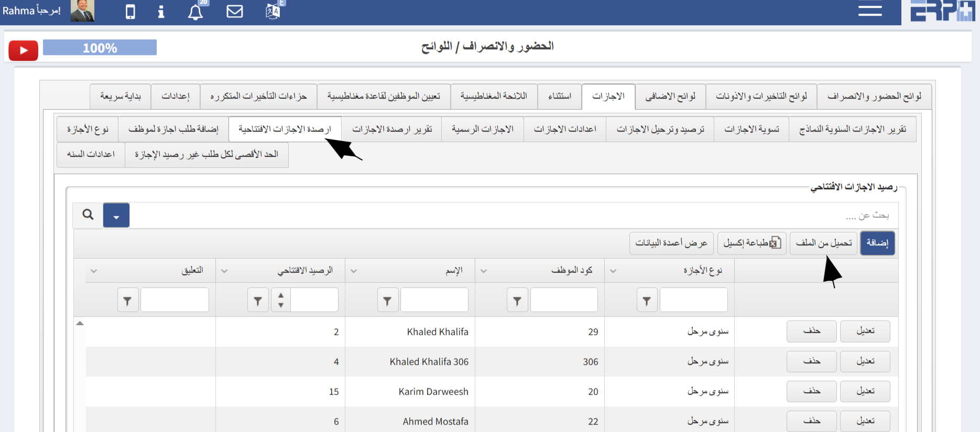980x432 pixels.
Task: Click تعديل for Karim Darweesh row
Action: 865,392
